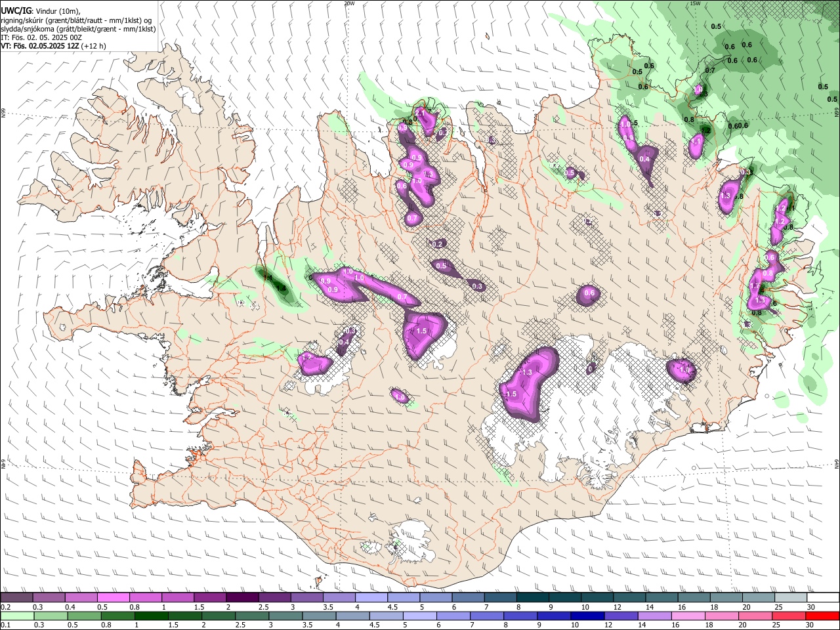This screenshot has width=840, height=630.
Task: Pick the snow-scale swatch starting at 0.4
Action: [x=81, y=598]
